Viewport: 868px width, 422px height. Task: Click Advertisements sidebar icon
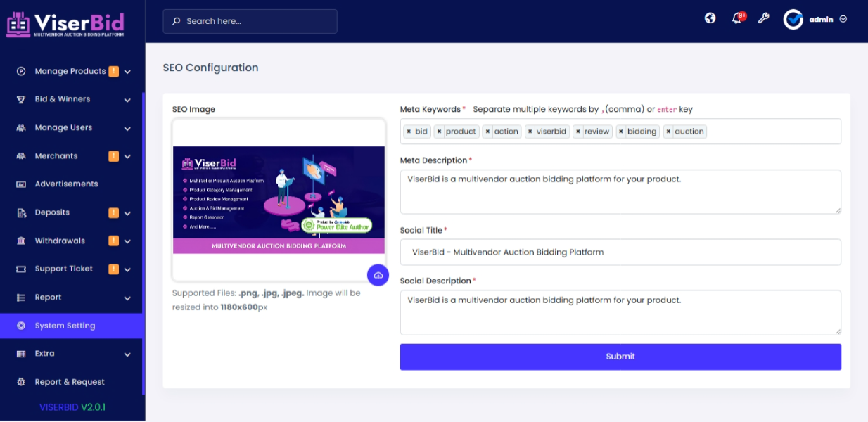click(x=21, y=184)
